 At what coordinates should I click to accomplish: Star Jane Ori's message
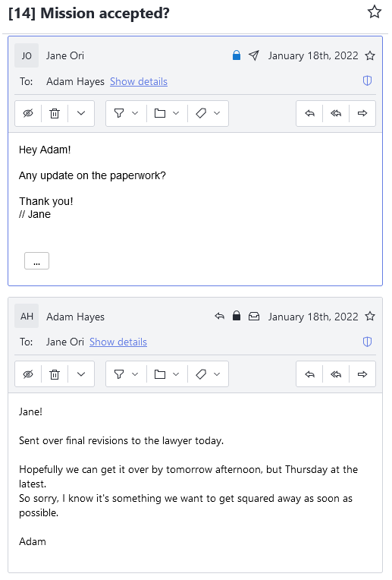coord(370,56)
